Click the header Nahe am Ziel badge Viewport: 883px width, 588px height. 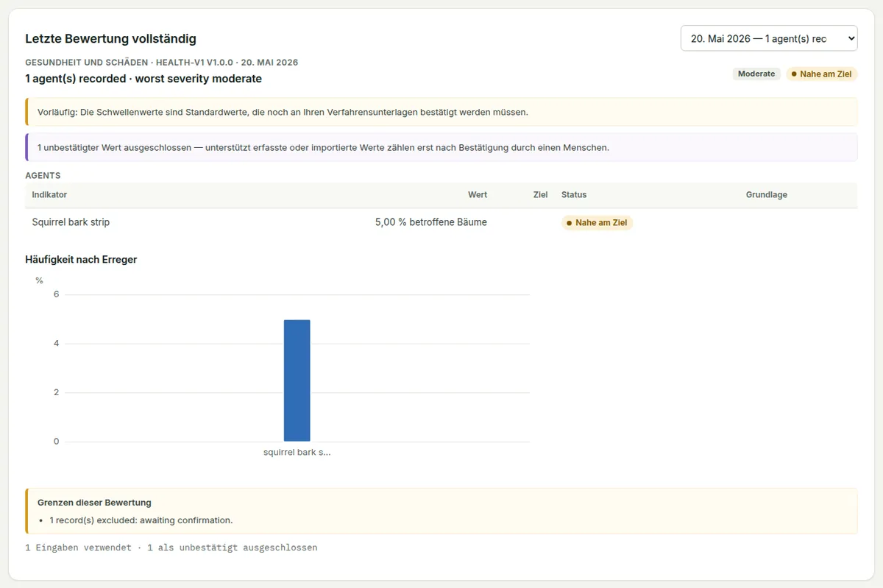[822, 74]
